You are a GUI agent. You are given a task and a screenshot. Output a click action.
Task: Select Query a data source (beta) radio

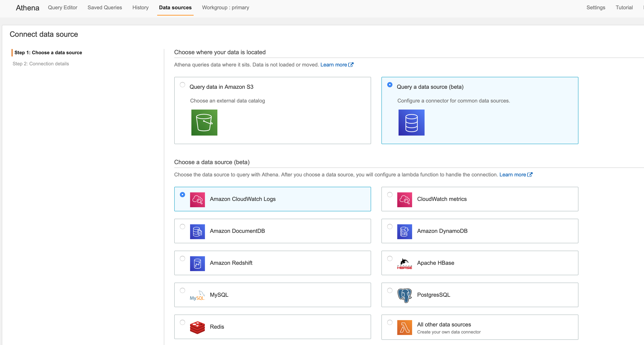(390, 85)
